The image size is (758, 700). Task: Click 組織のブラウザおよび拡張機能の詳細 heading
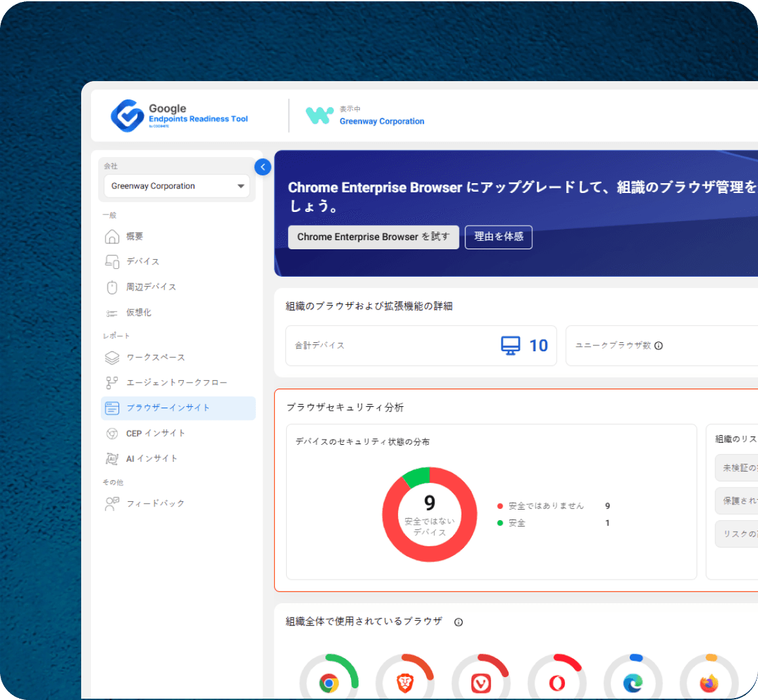tap(369, 306)
